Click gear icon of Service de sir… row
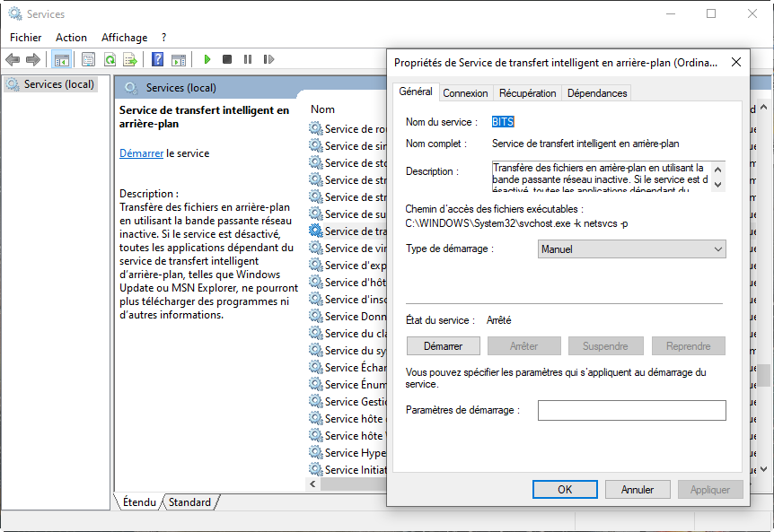This screenshot has height=532, width=774. click(x=316, y=145)
